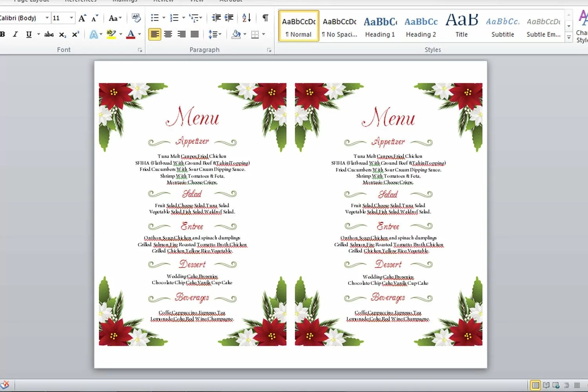Click the Text Effects glowing A icon
This screenshot has width=588, height=392.
tap(94, 34)
